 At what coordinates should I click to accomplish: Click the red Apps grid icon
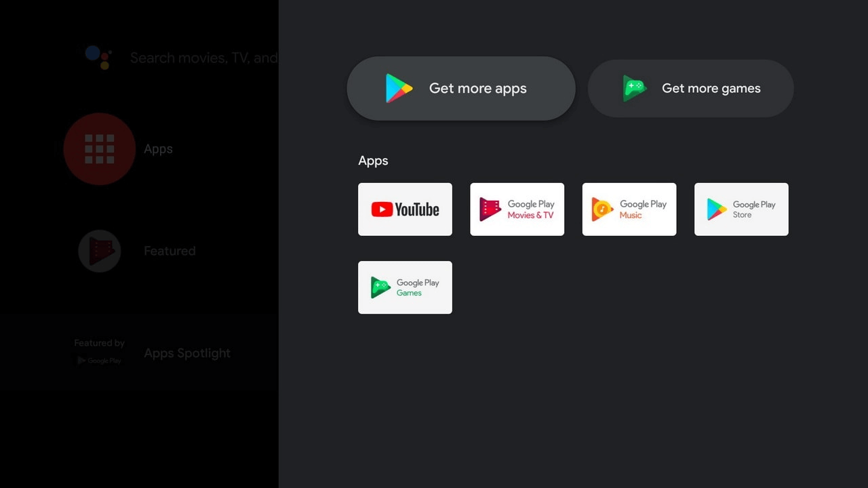tap(100, 149)
